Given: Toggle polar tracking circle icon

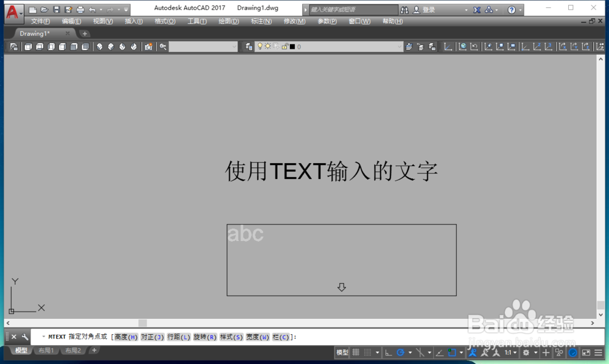Looking at the screenshot, I should (x=401, y=352).
